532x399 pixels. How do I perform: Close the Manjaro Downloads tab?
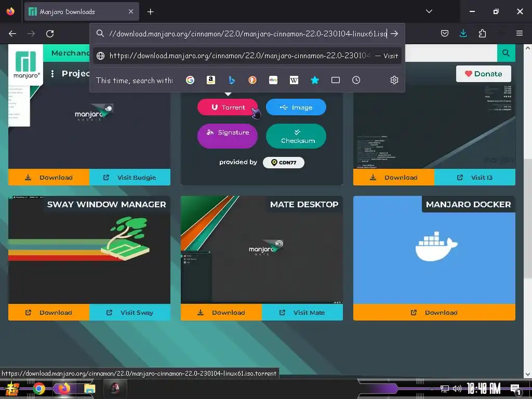click(130, 11)
